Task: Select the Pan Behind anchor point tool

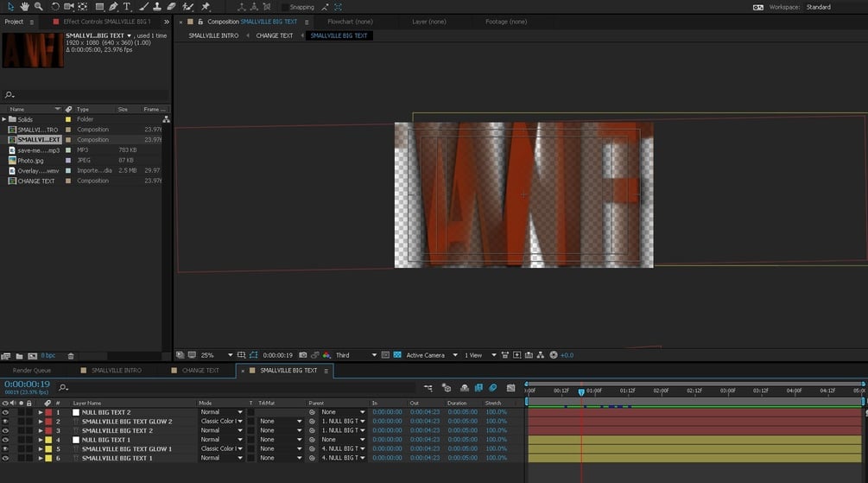Action: click(x=83, y=7)
